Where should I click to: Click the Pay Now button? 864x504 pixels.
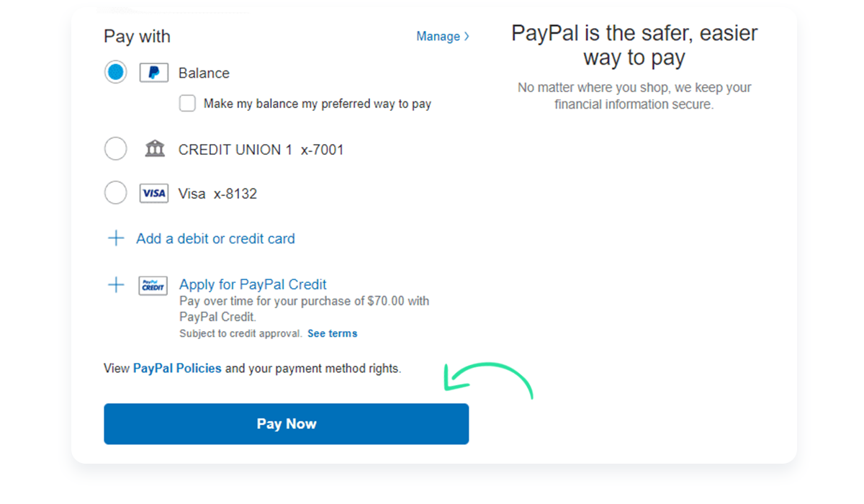(x=287, y=423)
